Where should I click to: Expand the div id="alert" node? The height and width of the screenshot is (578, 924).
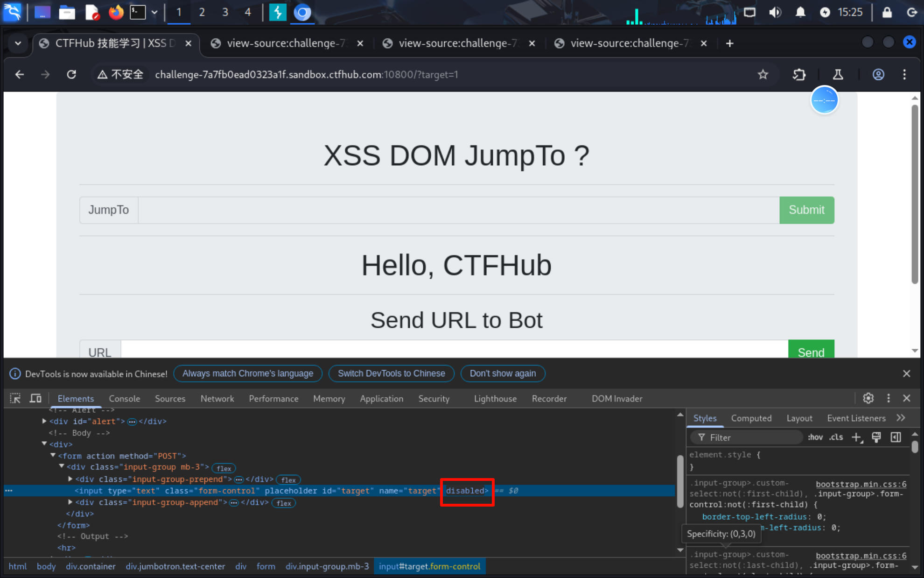44,421
